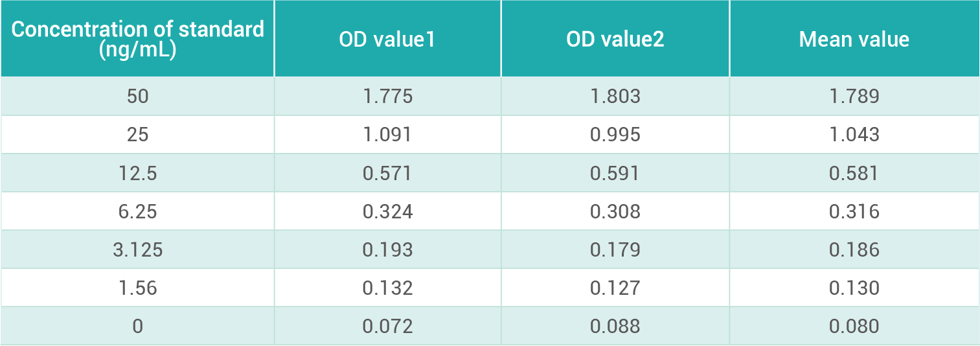Viewport: 980px width, 346px height.
Task: Click the OD value2 cell 1.803
Action: 615,97
